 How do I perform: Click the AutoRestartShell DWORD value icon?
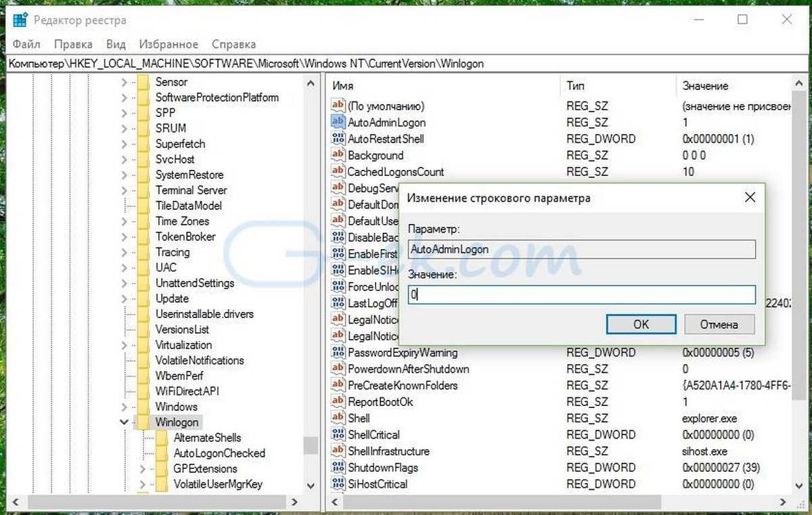[338, 139]
